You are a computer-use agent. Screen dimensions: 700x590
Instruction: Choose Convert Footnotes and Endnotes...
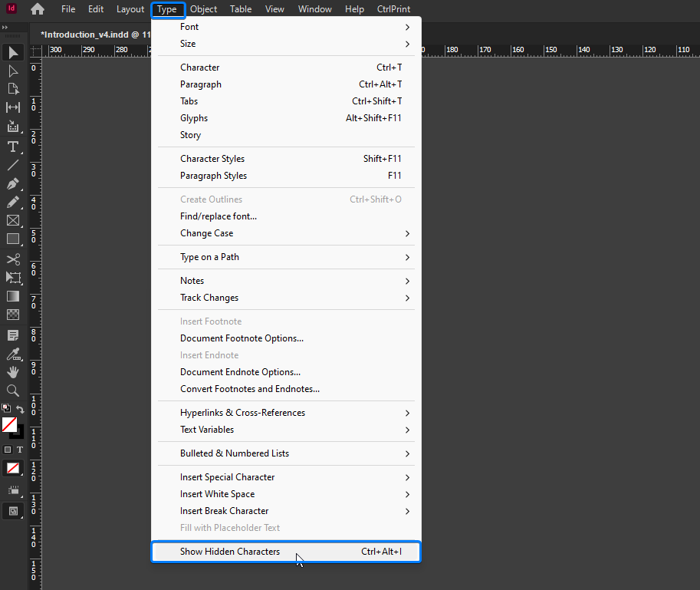click(x=286, y=389)
